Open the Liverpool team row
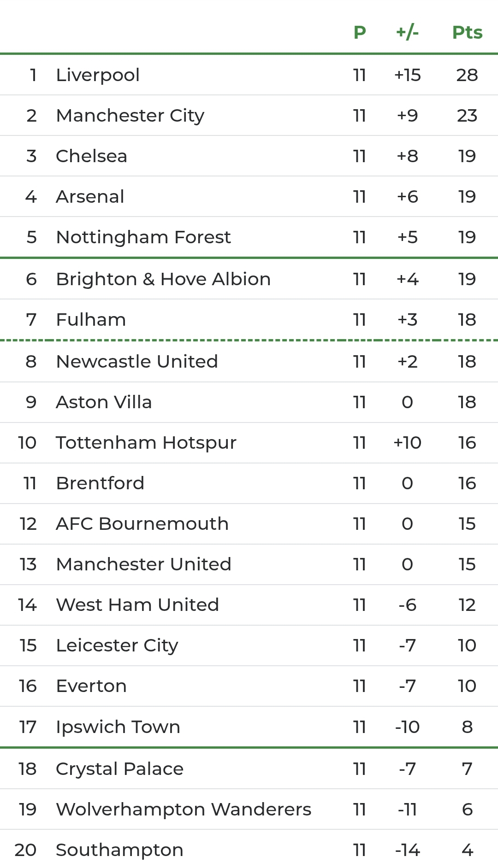Image resolution: width=498 pixels, height=868 pixels. coord(249,75)
